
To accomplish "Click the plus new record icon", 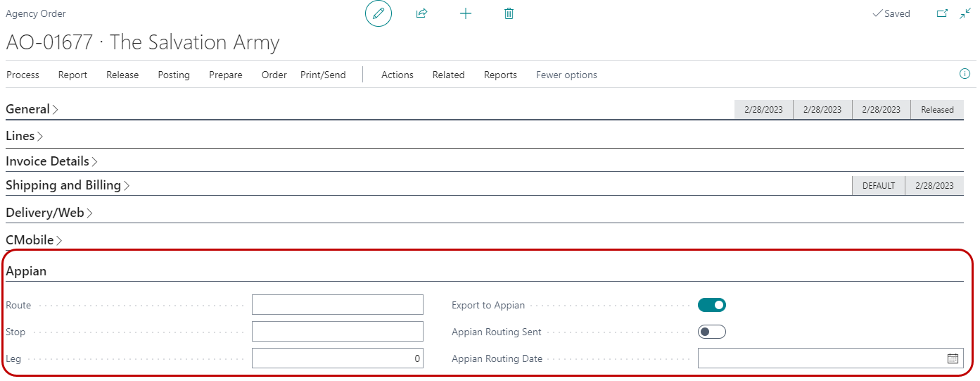I will click(466, 13).
